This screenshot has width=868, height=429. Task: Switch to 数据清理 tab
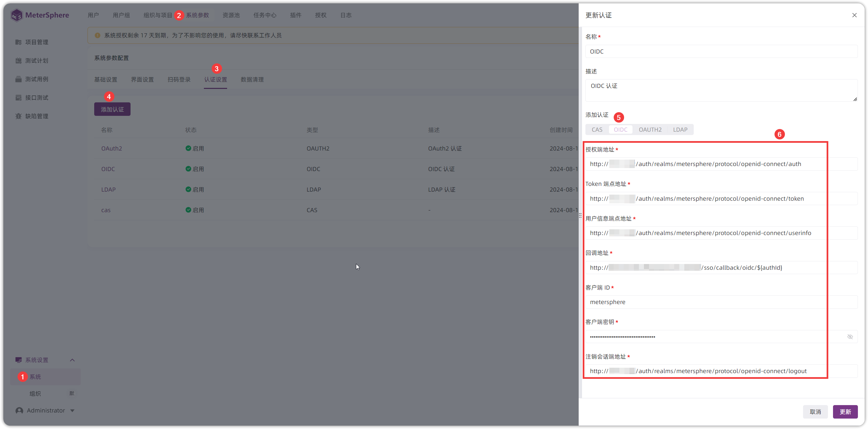(x=252, y=79)
